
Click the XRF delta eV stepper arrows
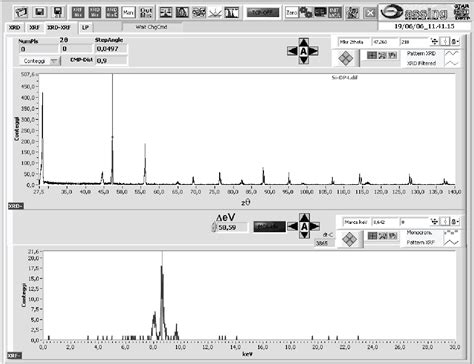click(214, 227)
